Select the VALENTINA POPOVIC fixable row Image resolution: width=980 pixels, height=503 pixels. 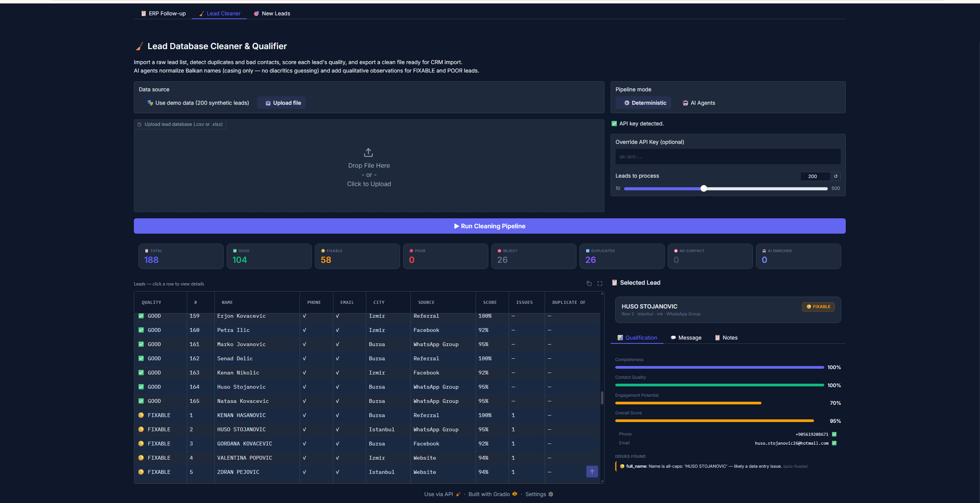coord(367,458)
